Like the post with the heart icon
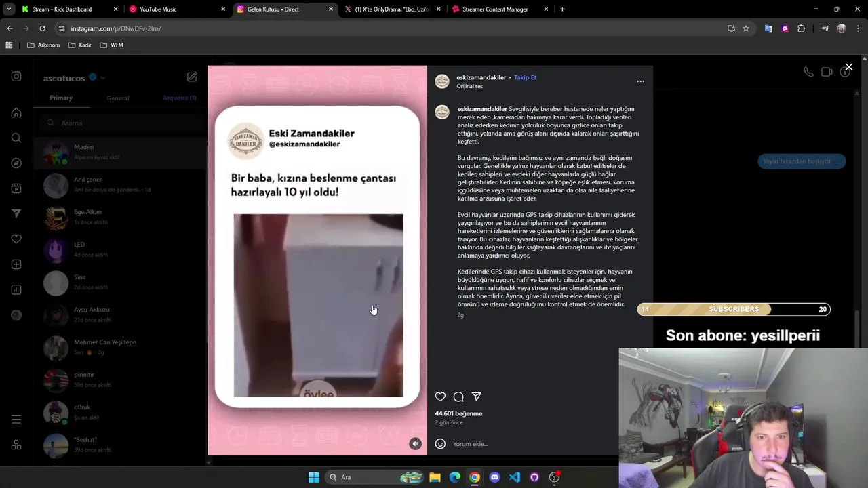 tap(440, 396)
